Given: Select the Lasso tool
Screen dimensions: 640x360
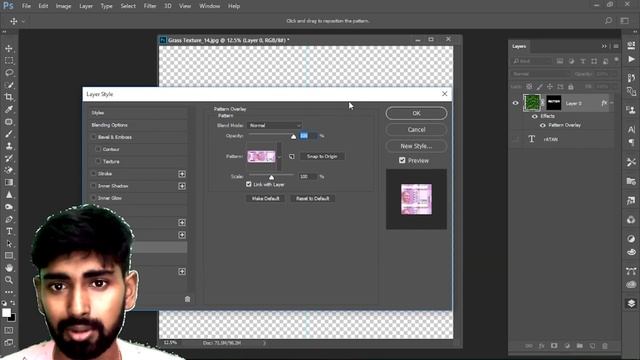Looking at the screenshot, I should point(9,73).
